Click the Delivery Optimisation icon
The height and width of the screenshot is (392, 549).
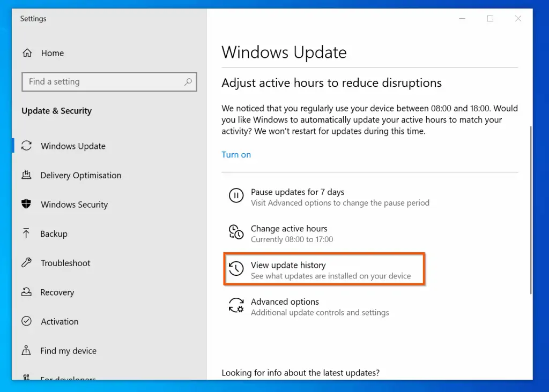[26, 175]
